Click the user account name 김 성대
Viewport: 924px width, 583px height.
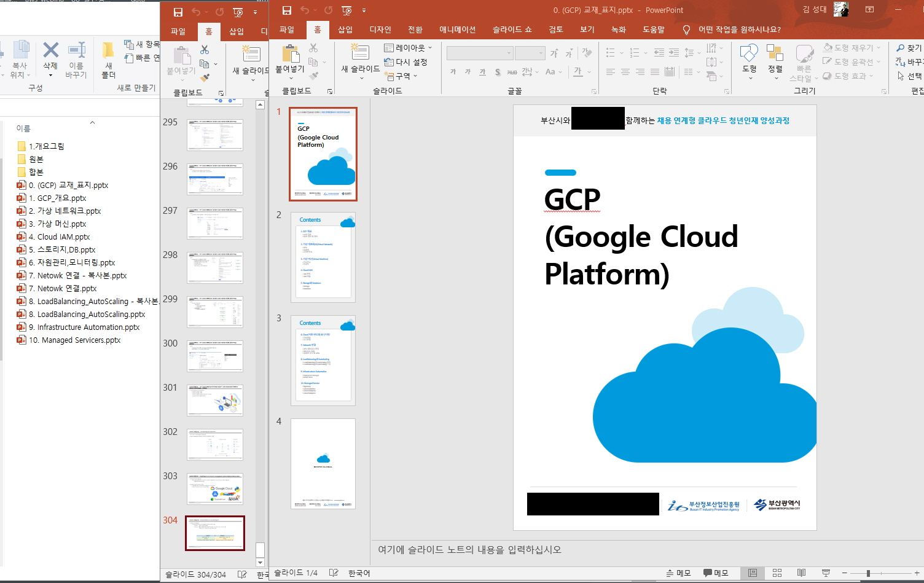coord(815,9)
